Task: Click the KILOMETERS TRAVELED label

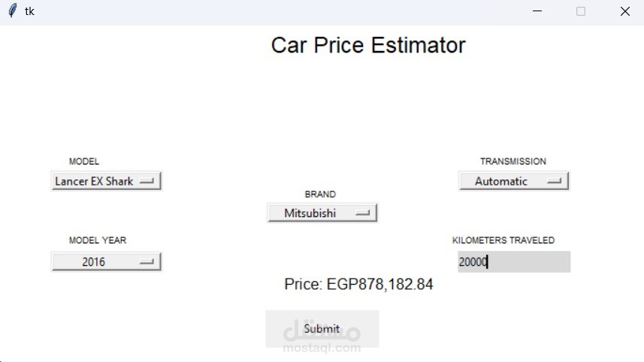Action: (503, 240)
